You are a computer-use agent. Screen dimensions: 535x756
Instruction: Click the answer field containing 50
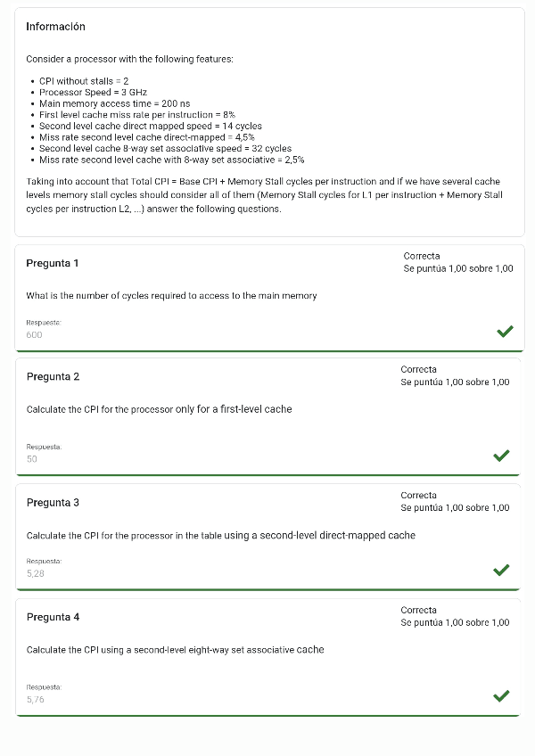[x=32, y=459]
